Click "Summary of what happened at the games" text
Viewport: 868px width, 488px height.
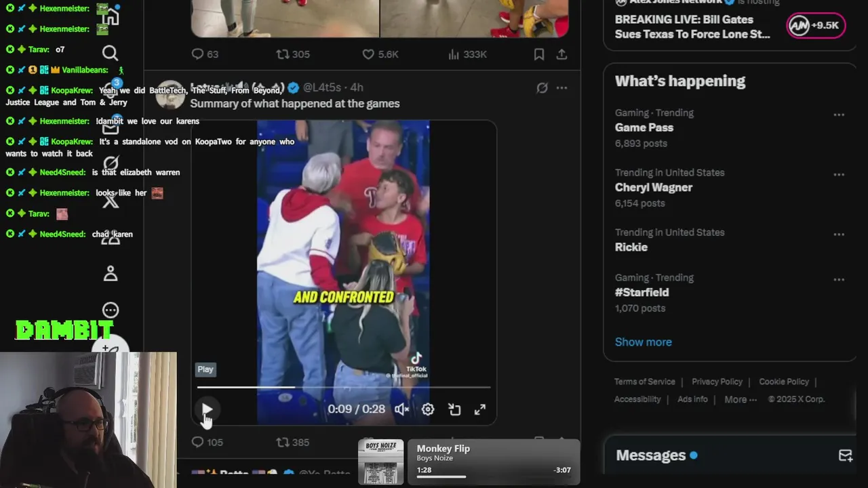point(295,104)
